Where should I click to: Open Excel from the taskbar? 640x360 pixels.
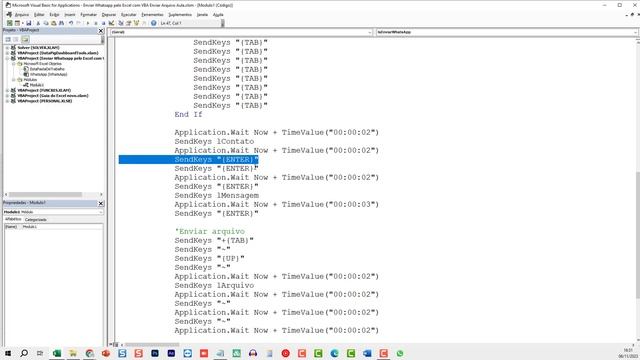(x=57, y=353)
